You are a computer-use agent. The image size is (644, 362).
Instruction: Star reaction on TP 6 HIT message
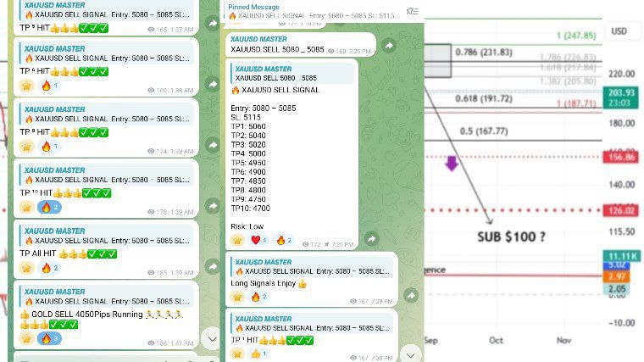pyautogui.click(x=27, y=86)
